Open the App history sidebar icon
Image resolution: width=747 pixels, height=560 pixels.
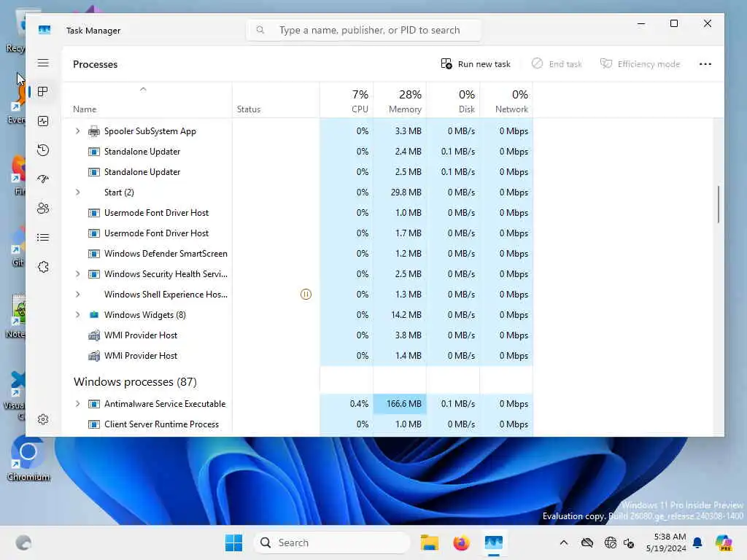pos(43,150)
